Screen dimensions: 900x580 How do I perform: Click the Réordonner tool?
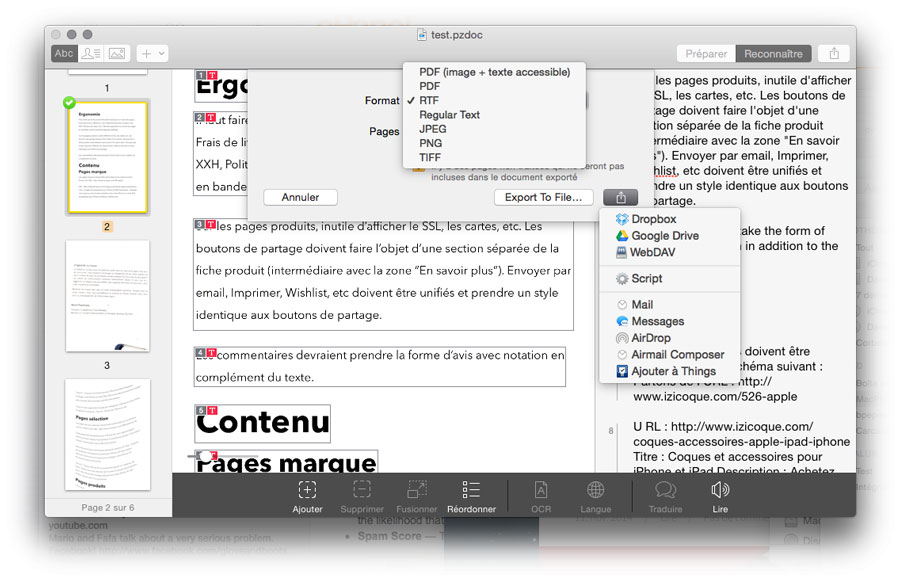471,497
